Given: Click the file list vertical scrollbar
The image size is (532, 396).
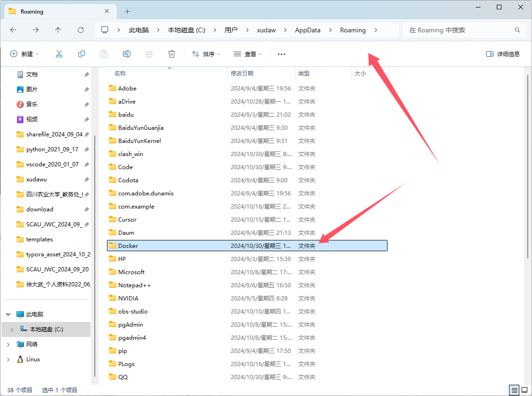Looking at the screenshot, I should pyautogui.click(x=528, y=166).
